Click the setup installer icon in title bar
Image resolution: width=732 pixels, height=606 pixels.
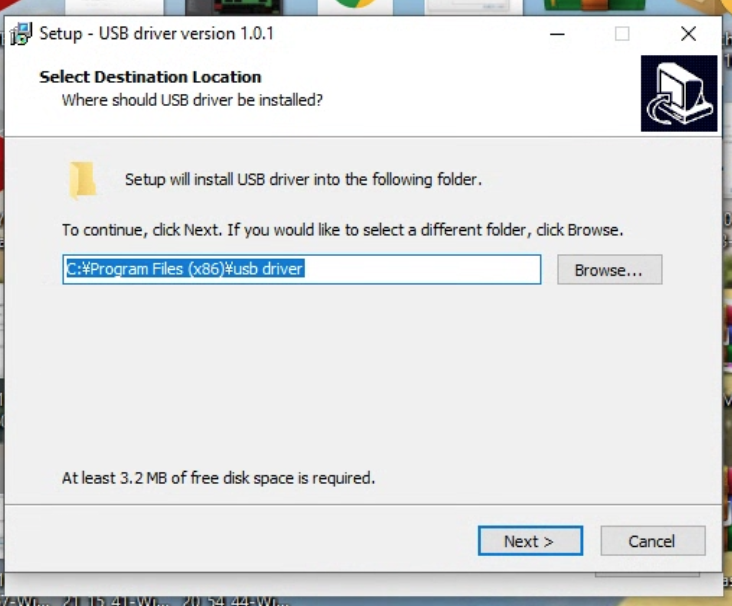tap(21, 34)
